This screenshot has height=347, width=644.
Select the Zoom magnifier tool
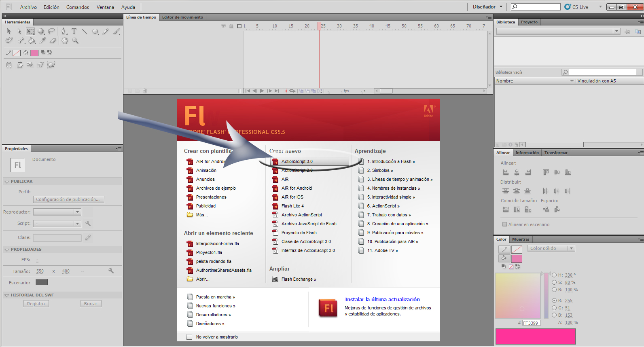click(x=75, y=40)
